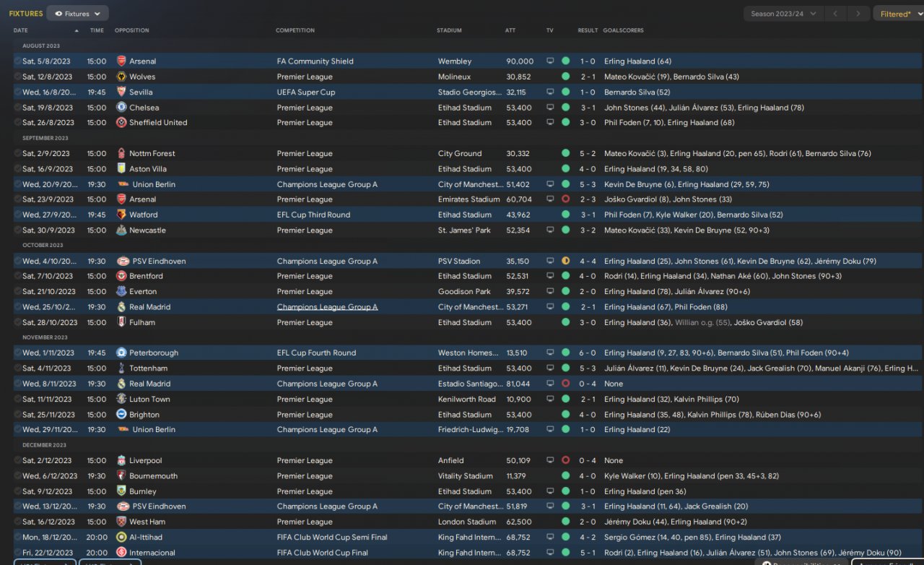Click the Tottenham club badge
The height and width of the screenshot is (565, 924).
point(121,368)
